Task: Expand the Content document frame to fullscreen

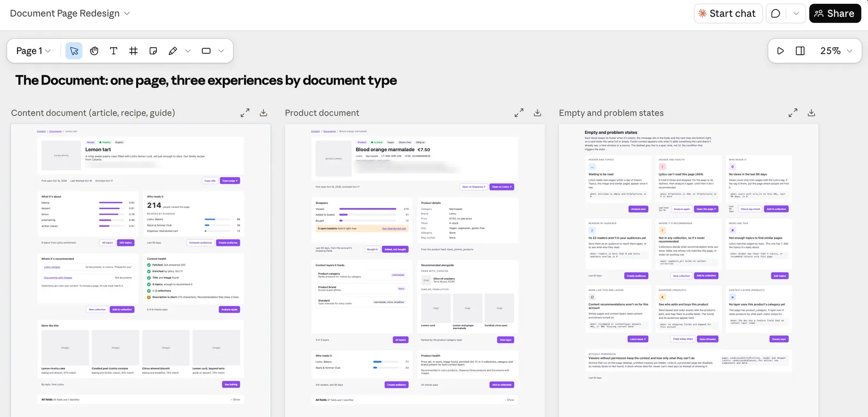Action: point(245,113)
